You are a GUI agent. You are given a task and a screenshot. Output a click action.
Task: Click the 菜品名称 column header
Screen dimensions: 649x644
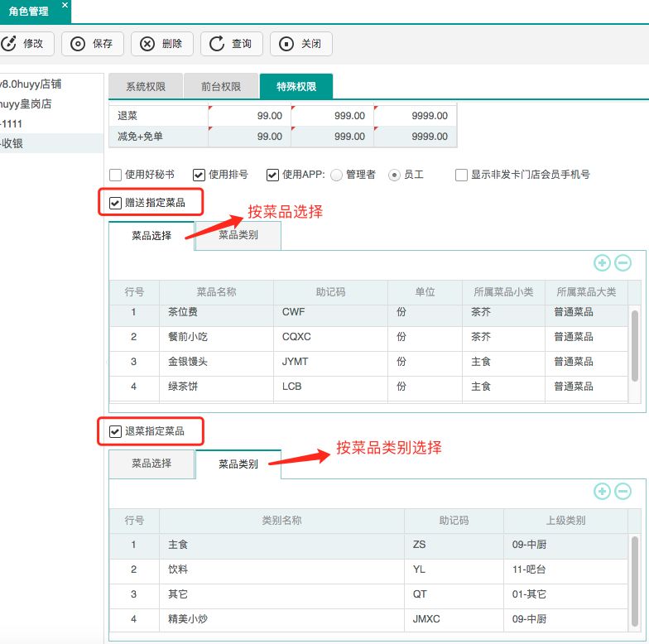point(216,292)
